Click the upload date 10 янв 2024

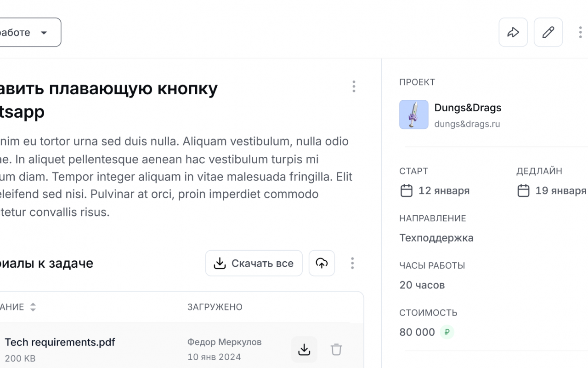[x=214, y=357]
